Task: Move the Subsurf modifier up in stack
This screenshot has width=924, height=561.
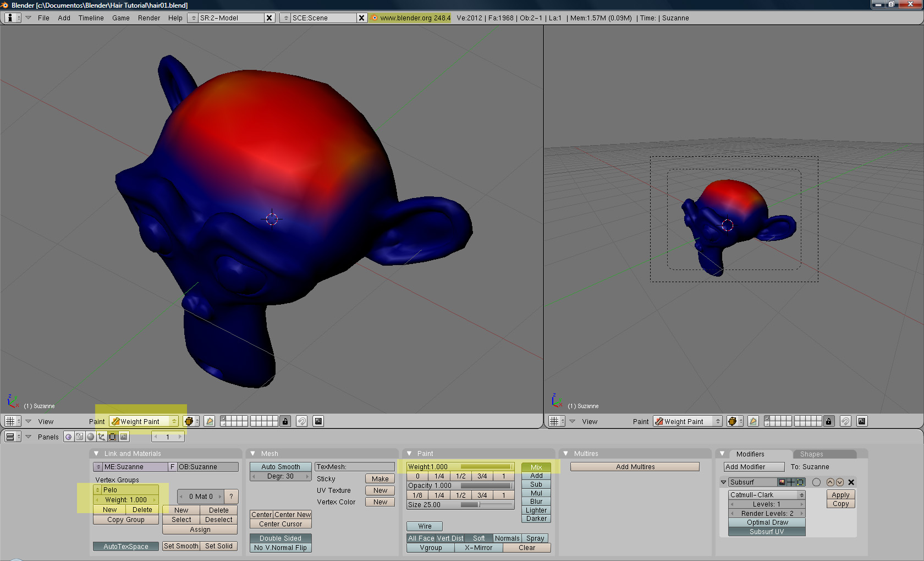Action: point(831,482)
